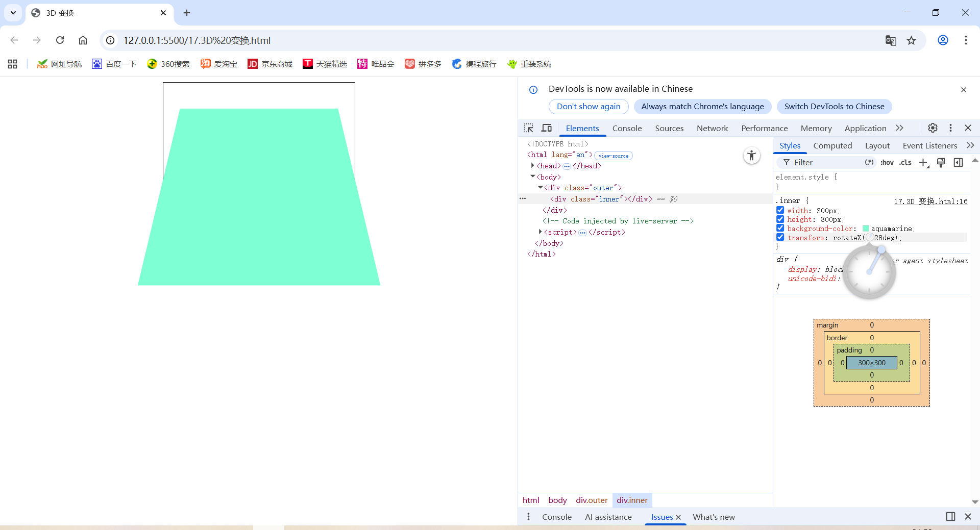Image resolution: width=980 pixels, height=530 pixels.
Task: Open a new browser tab
Action: pyautogui.click(x=187, y=13)
